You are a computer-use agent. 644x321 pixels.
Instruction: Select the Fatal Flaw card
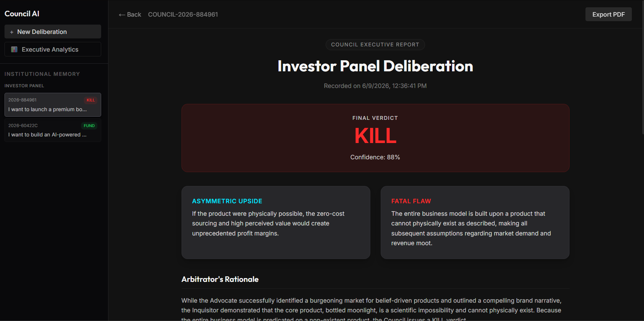475,222
